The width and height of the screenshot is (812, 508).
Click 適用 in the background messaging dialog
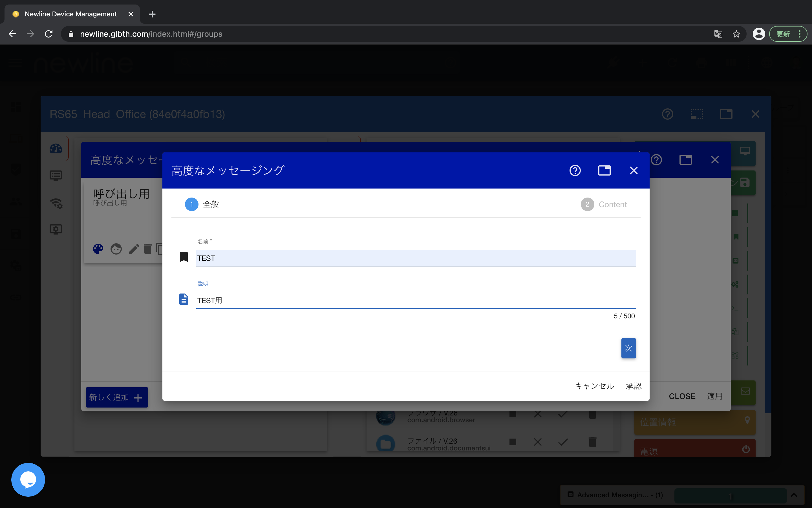click(x=714, y=396)
